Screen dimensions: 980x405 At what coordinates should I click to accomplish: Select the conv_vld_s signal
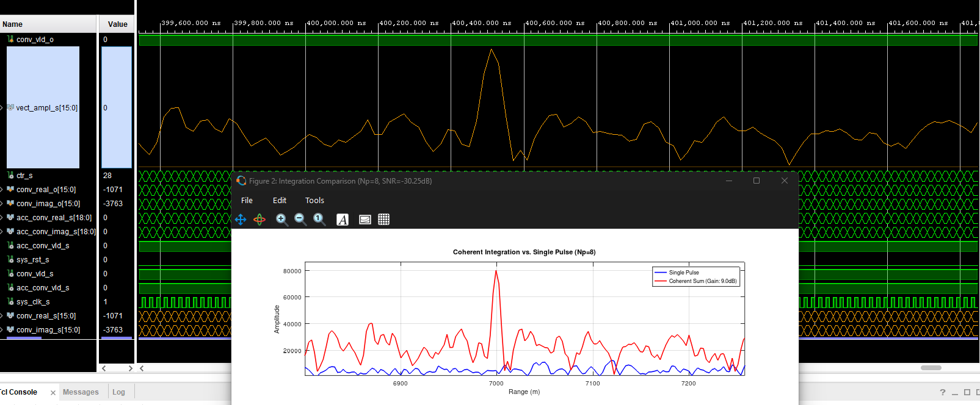pyautogui.click(x=35, y=274)
